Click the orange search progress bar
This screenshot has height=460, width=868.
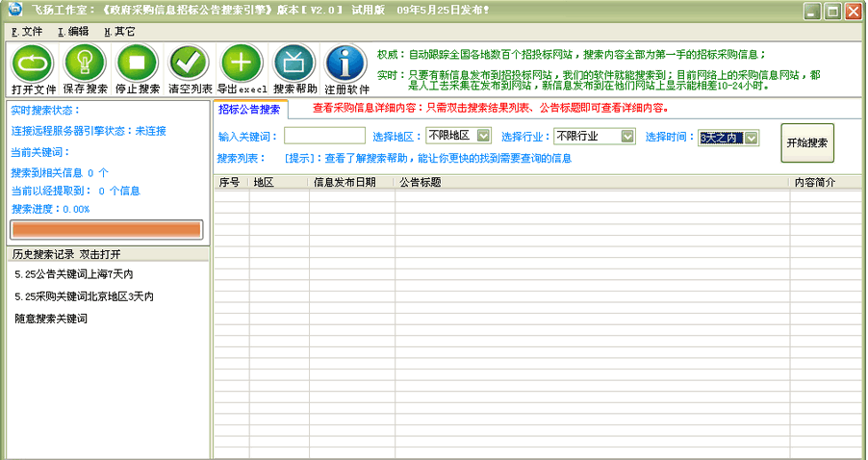tap(106, 230)
